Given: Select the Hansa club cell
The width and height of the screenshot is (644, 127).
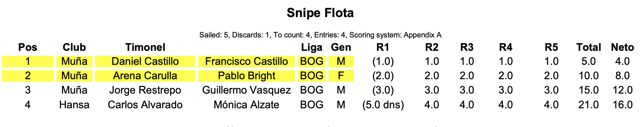Looking at the screenshot, I should point(74,105).
